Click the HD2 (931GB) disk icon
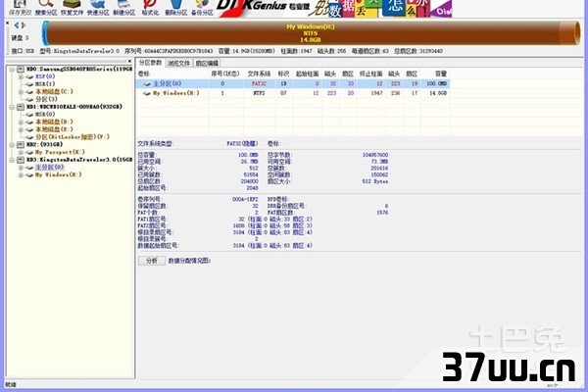 click(x=21, y=144)
